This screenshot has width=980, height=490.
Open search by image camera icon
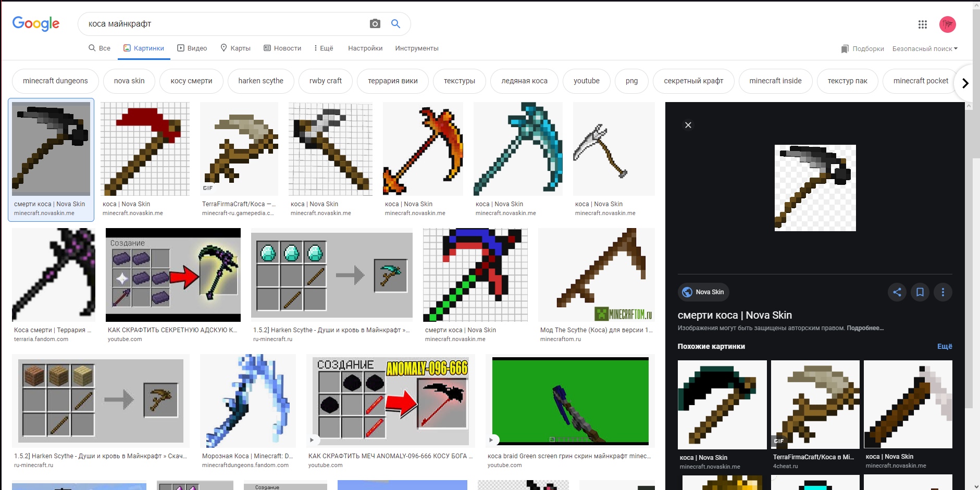[x=375, y=23]
